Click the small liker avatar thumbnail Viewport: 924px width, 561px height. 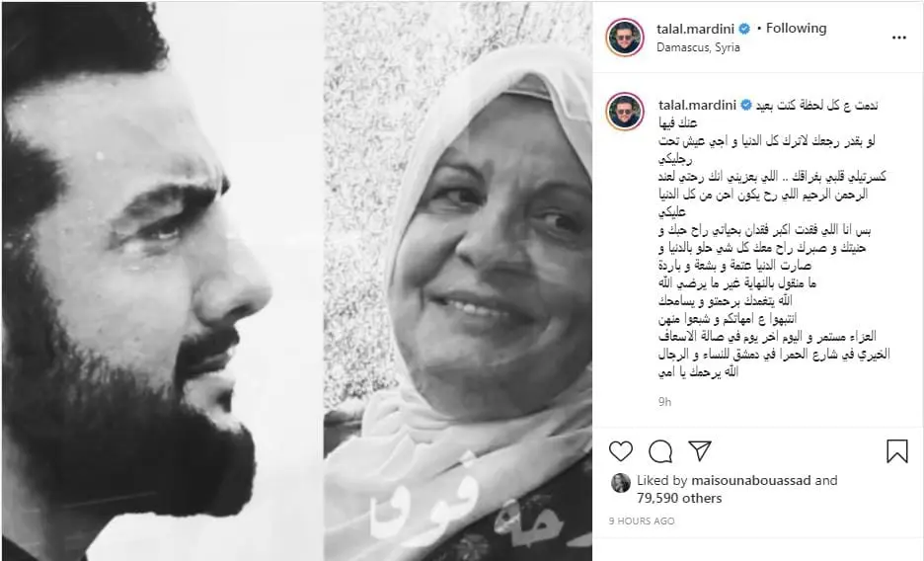621,483
